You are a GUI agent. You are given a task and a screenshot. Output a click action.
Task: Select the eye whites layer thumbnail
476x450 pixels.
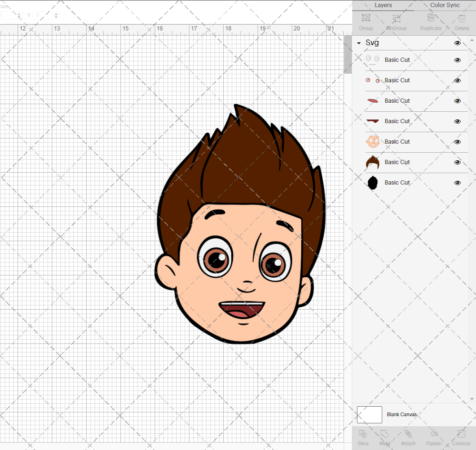click(373, 59)
